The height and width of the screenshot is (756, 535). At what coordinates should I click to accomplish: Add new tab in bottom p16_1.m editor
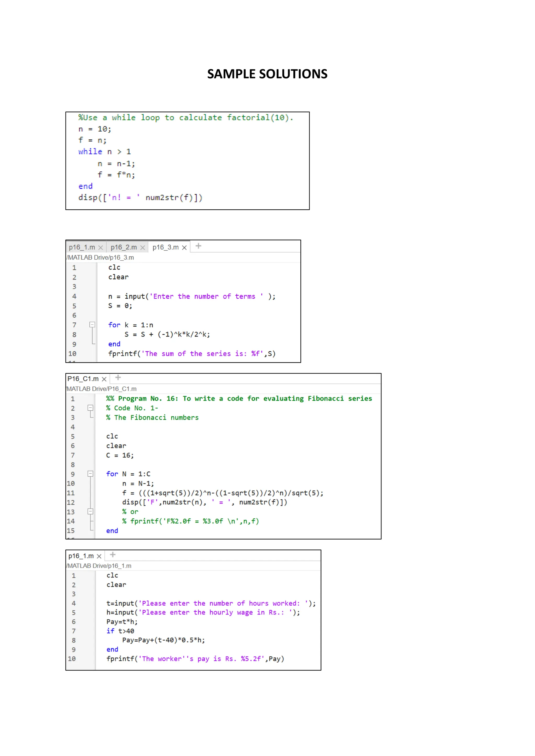point(113,554)
